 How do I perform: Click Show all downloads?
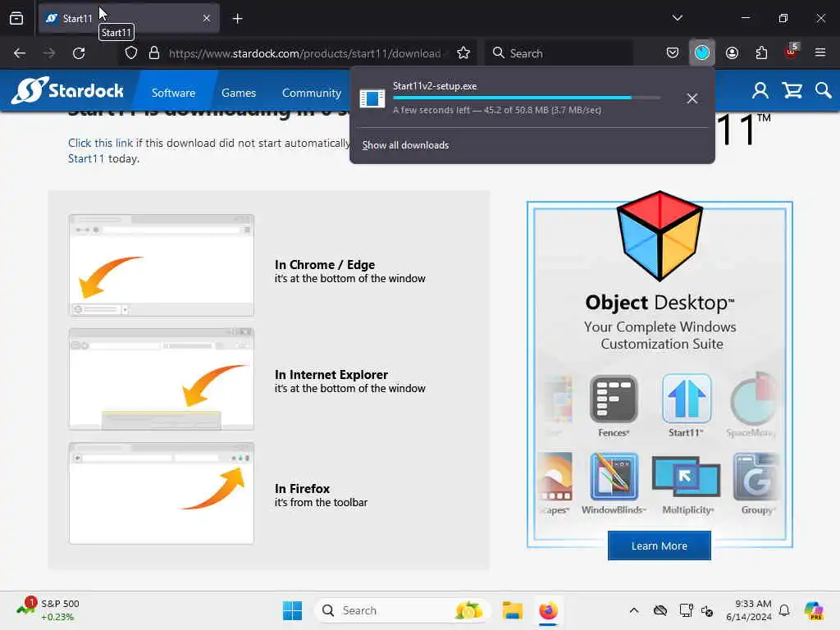point(405,145)
